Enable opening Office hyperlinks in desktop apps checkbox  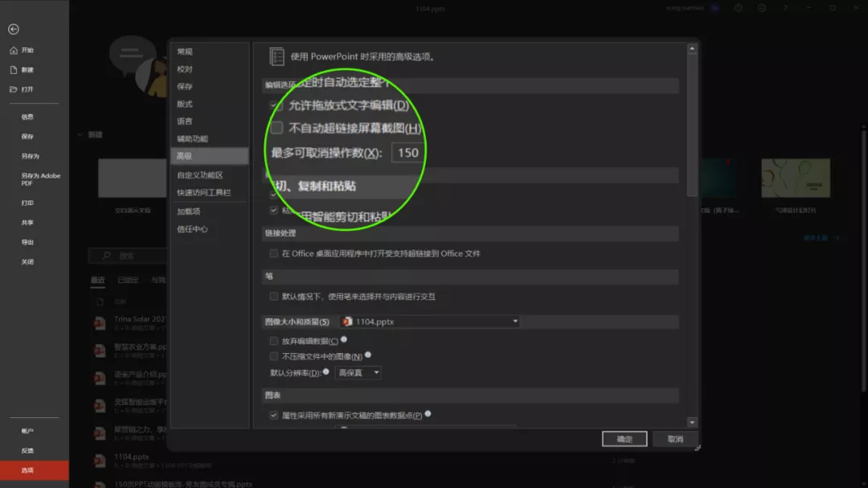click(274, 254)
